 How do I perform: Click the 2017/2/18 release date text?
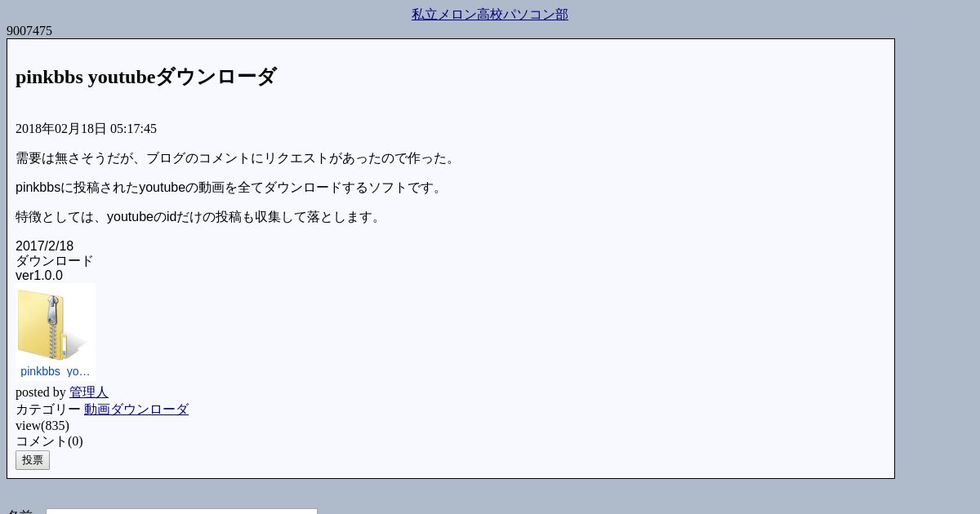[44, 246]
